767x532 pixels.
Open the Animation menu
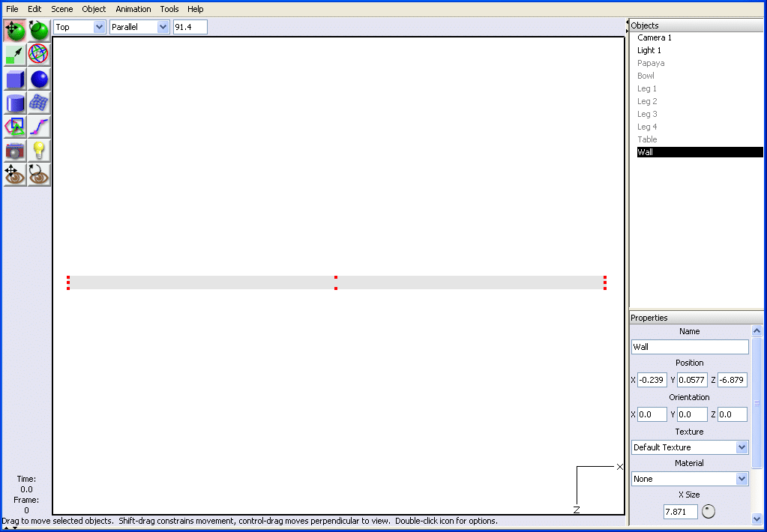click(133, 9)
